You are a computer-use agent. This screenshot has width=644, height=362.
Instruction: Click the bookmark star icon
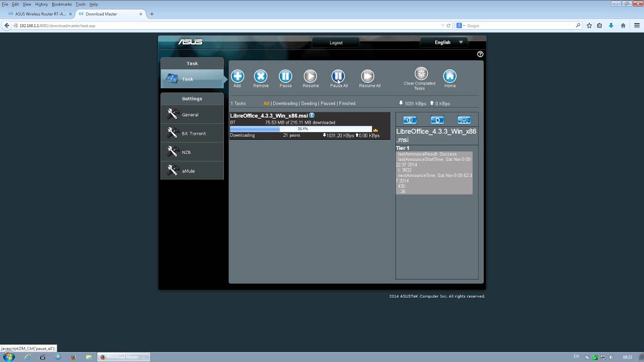click(x=589, y=26)
